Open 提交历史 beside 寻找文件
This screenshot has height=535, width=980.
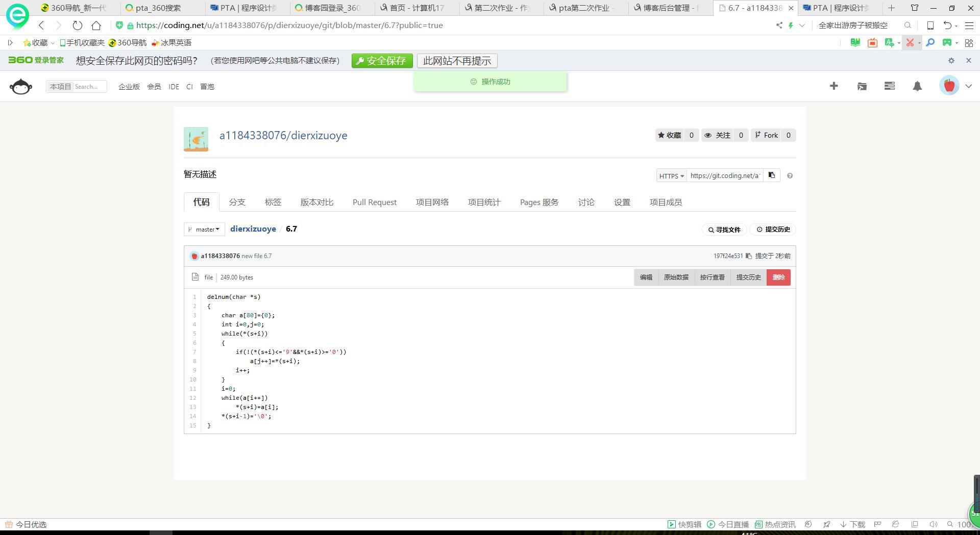pyautogui.click(x=773, y=230)
